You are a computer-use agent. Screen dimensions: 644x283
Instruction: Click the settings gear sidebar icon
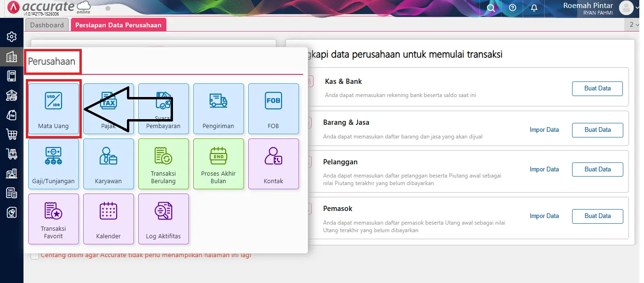point(11,36)
